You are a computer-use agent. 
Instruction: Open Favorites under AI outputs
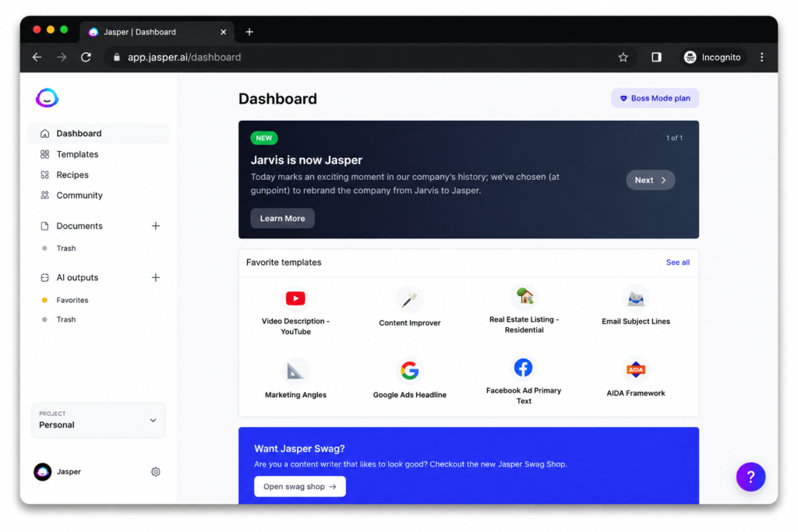pos(72,300)
